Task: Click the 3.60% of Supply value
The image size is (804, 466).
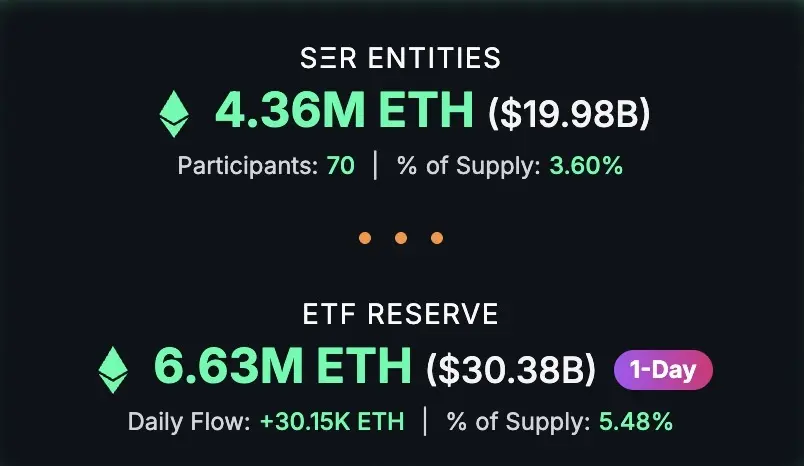Action: 586,166
